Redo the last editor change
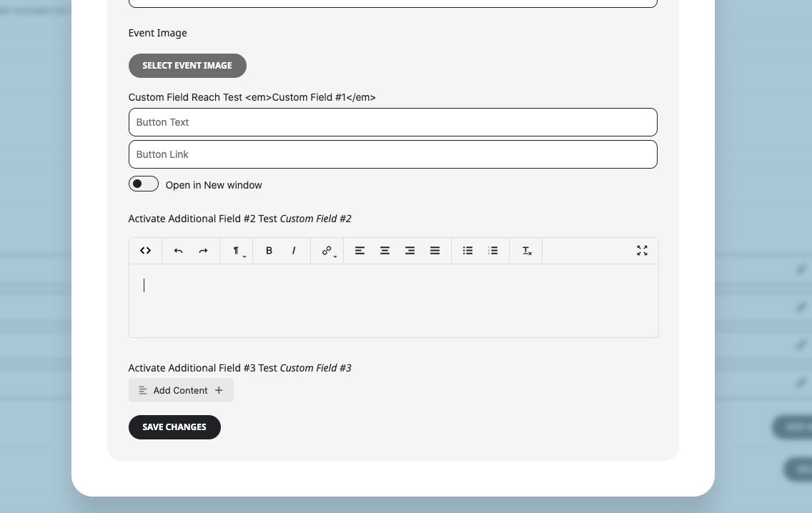This screenshot has width=812, height=513. click(x=203, y=250)
